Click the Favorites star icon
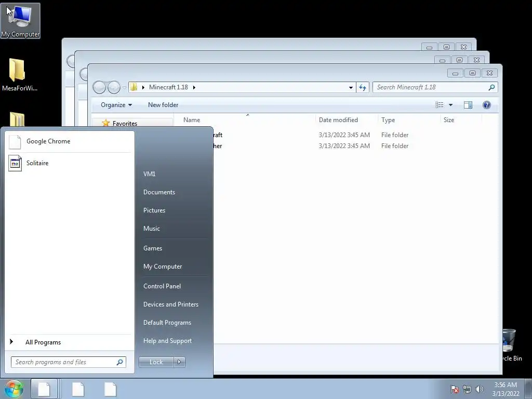Viewport: 532px width, 399px height. point(106,123)
